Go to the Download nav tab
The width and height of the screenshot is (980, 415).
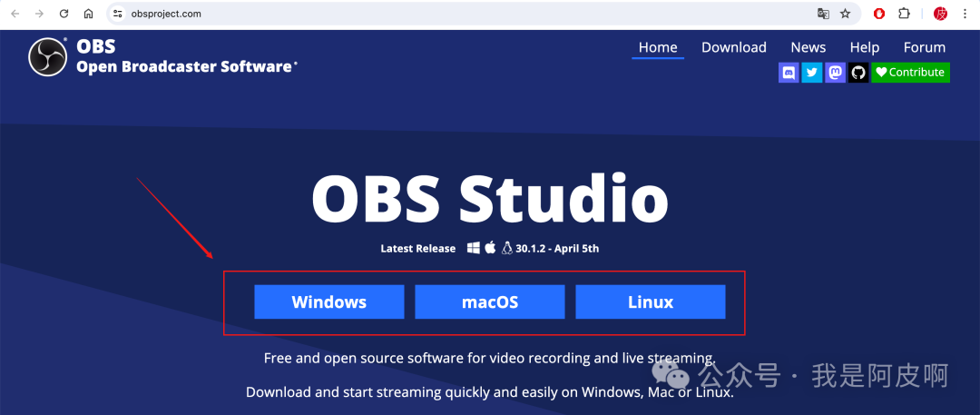point(733,47)
